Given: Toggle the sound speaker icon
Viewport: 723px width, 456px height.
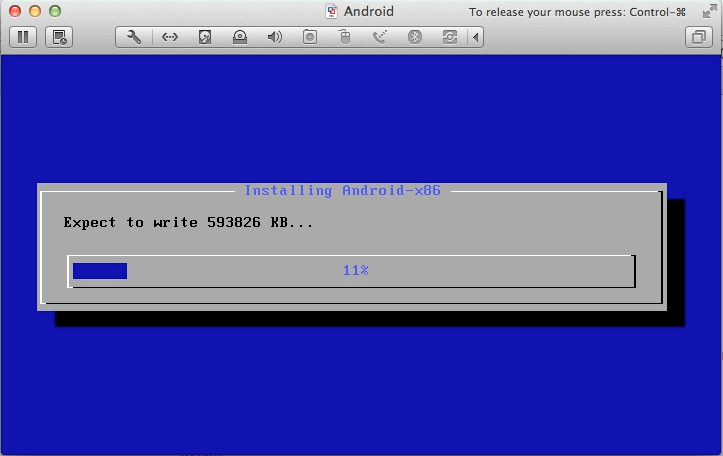Looking at the screenshot, I should [x=275, y=37].
